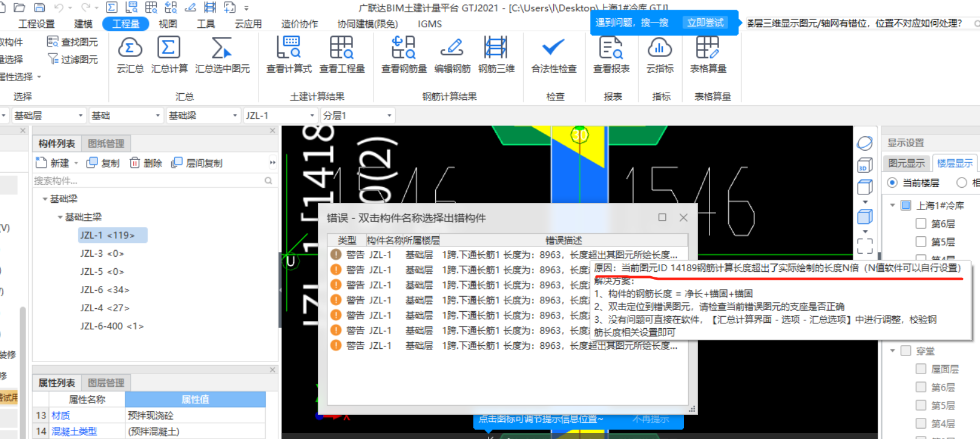Viewport: 980px width, 439px height.
Task: Click 层间复制 copy between floors
Action: click(x=197, y=163)
